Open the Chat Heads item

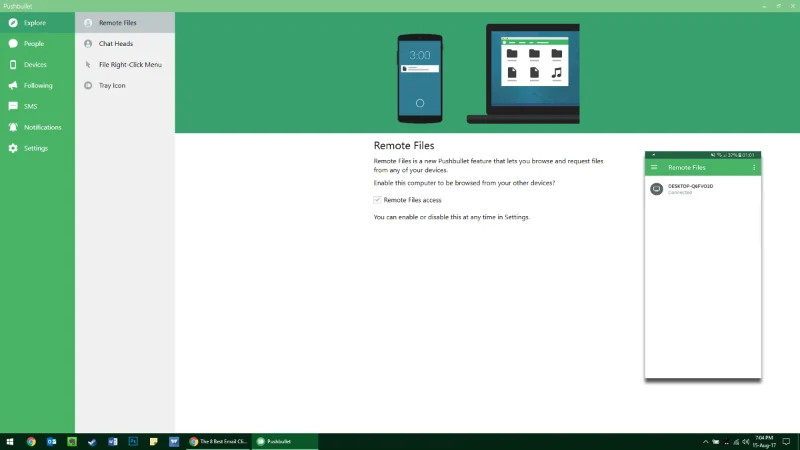click(x=125, y=44)
